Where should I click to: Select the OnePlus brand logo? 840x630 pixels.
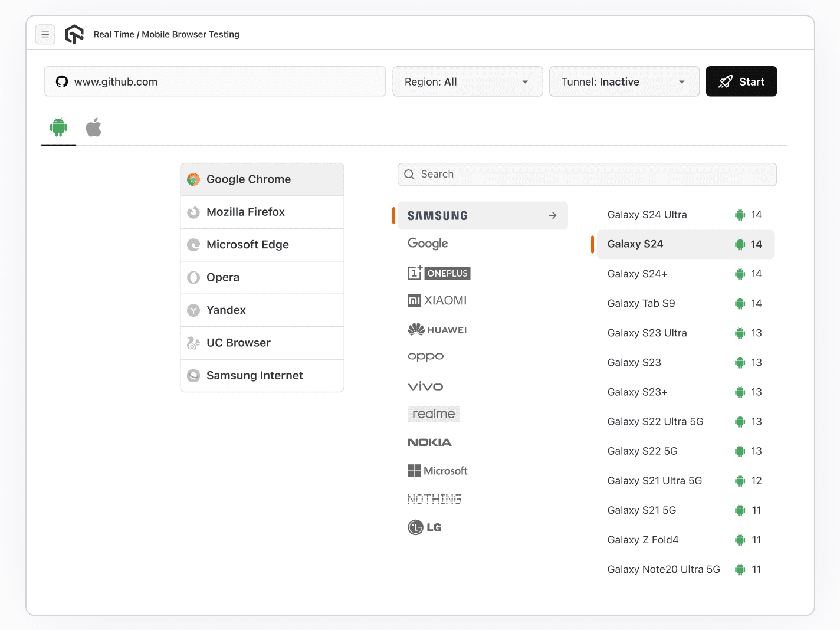click(x=439, y=273)
